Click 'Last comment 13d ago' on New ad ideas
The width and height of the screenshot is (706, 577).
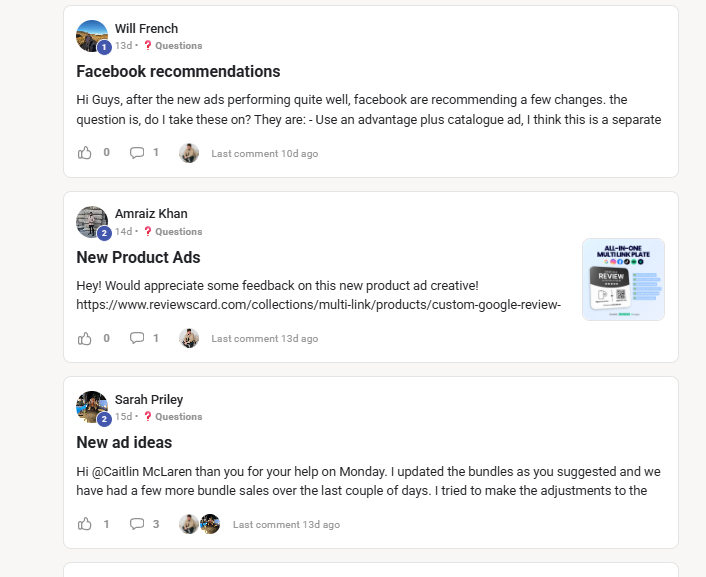coord(286,524)
